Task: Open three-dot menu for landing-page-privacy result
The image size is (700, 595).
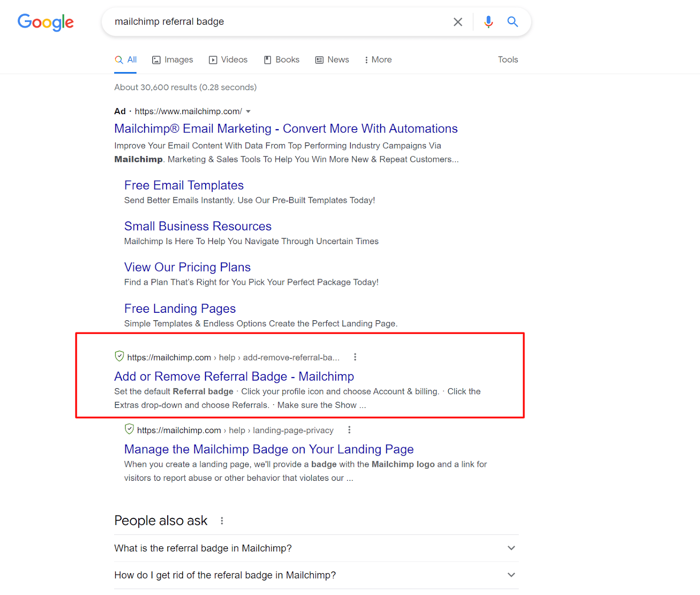Action: tap(349, 430)
